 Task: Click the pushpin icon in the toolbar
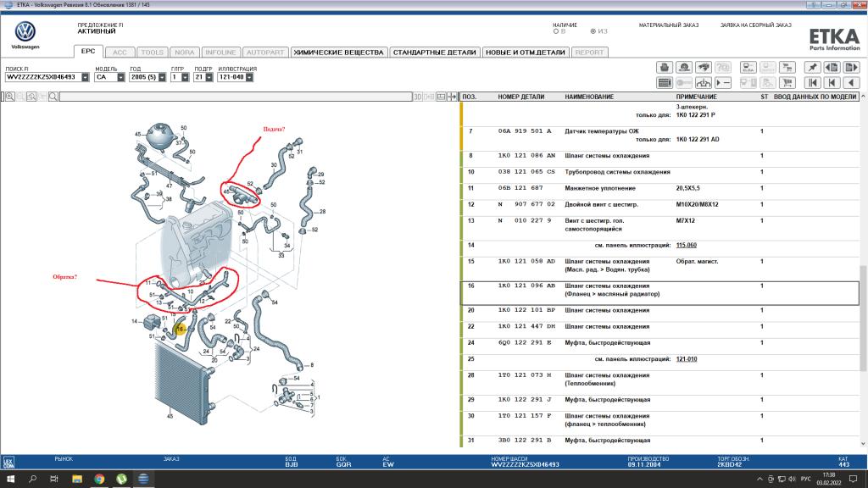[x=812, y=68]
